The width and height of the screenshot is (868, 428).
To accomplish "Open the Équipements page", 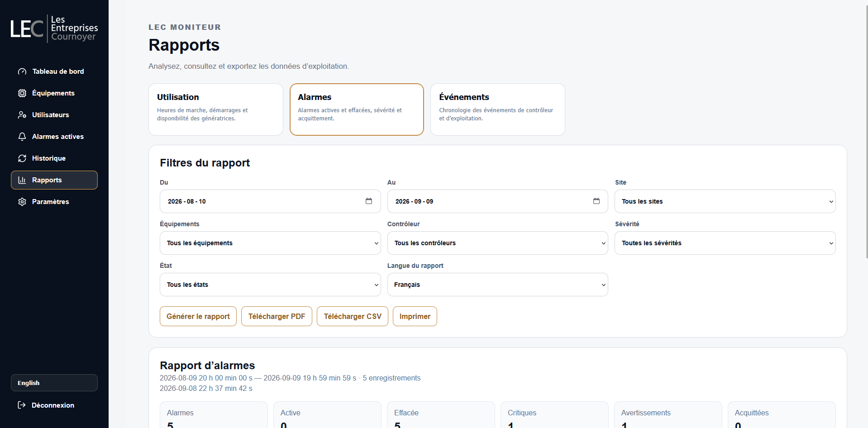I will 54,93.
